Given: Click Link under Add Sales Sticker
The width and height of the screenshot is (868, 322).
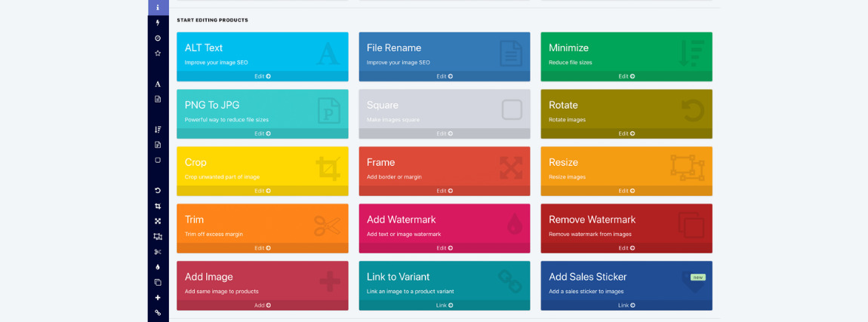Looking at the screenshot, I should [626, 305].
